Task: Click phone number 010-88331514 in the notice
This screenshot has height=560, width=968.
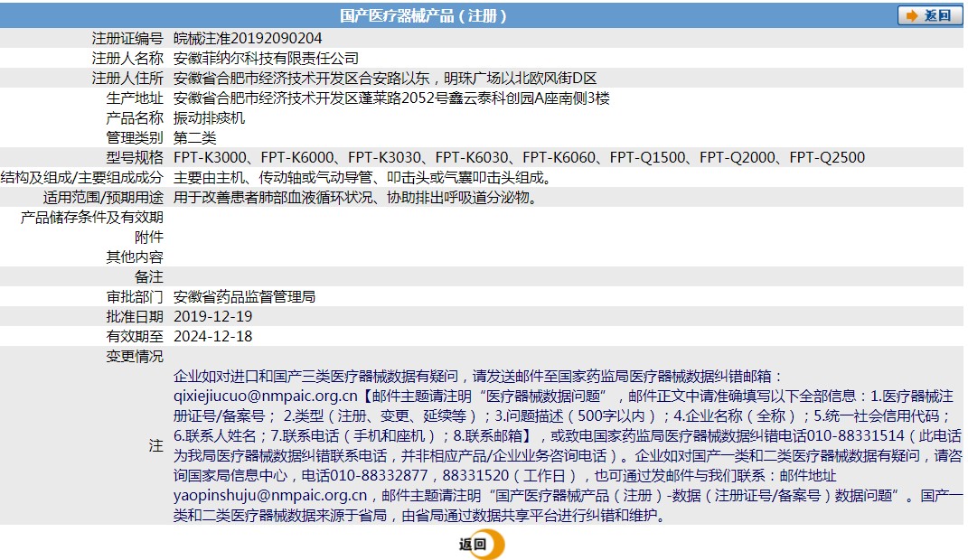Action: click(x=856, y=435)
